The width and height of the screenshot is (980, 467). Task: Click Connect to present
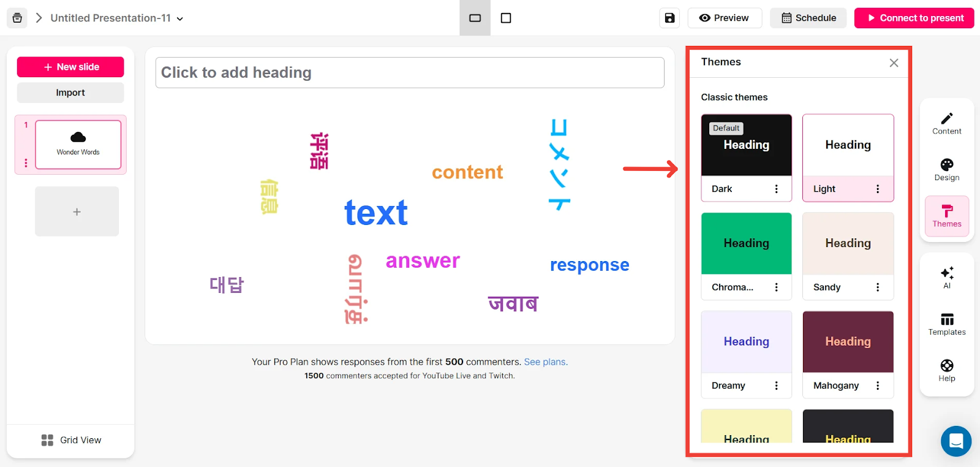click(x=914, y=18)
